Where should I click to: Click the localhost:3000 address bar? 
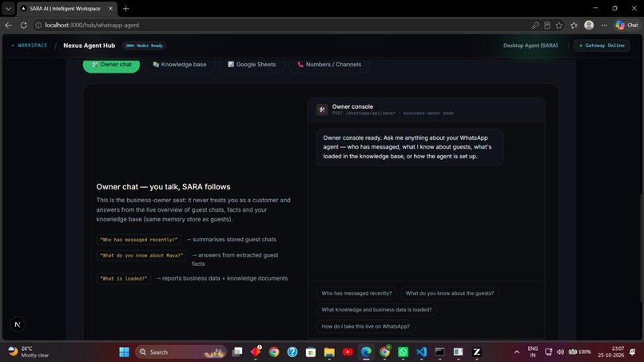(284, 25)
